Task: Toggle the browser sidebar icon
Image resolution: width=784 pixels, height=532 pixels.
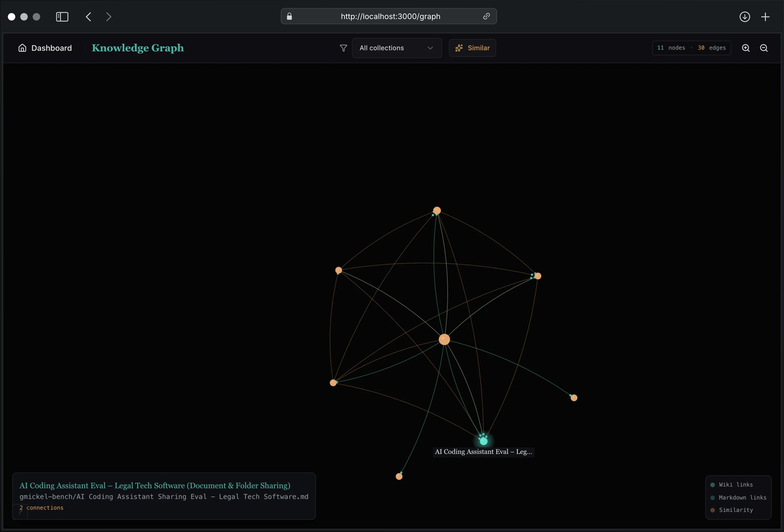Action: coord(62,16)
